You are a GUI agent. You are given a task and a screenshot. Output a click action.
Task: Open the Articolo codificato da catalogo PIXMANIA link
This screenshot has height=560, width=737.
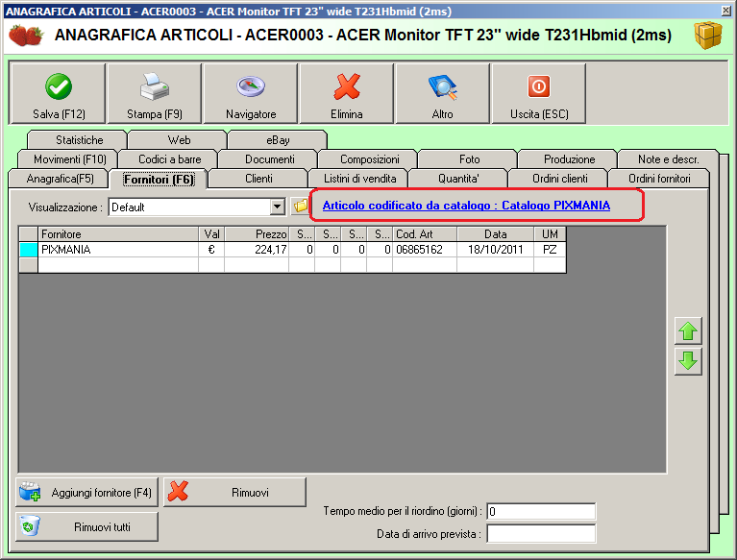466,206
